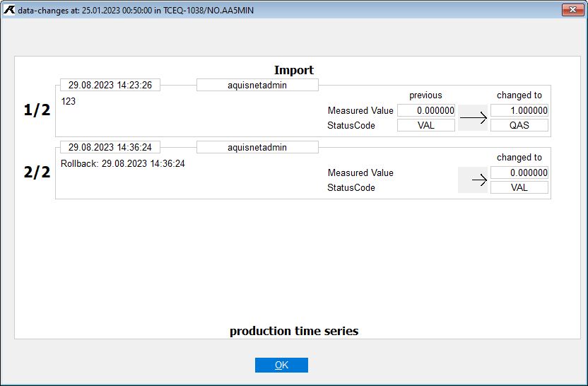Click changed-to value 0.000000 in second entry
Image resolution: width=588 pixels, height=386 pixels.
coord(519,172)
